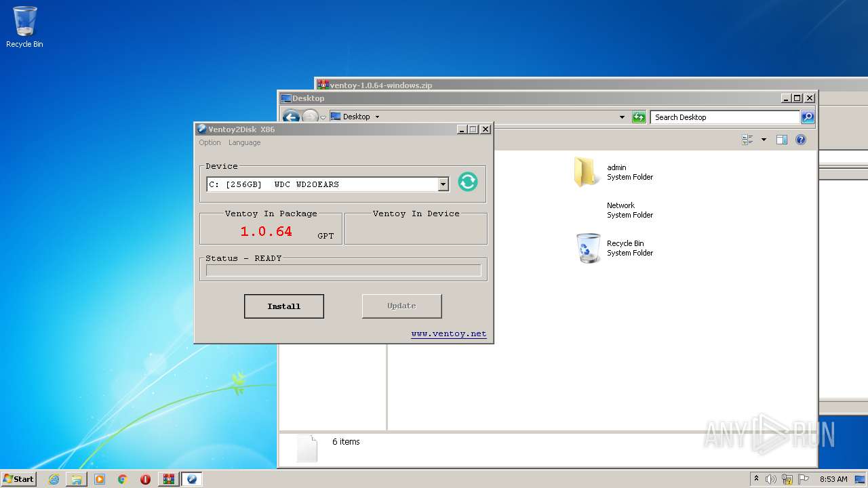The image size is (868, 488).
Task: Open explorer help icon
Action: pyautogui.click(x=801, y=140)
